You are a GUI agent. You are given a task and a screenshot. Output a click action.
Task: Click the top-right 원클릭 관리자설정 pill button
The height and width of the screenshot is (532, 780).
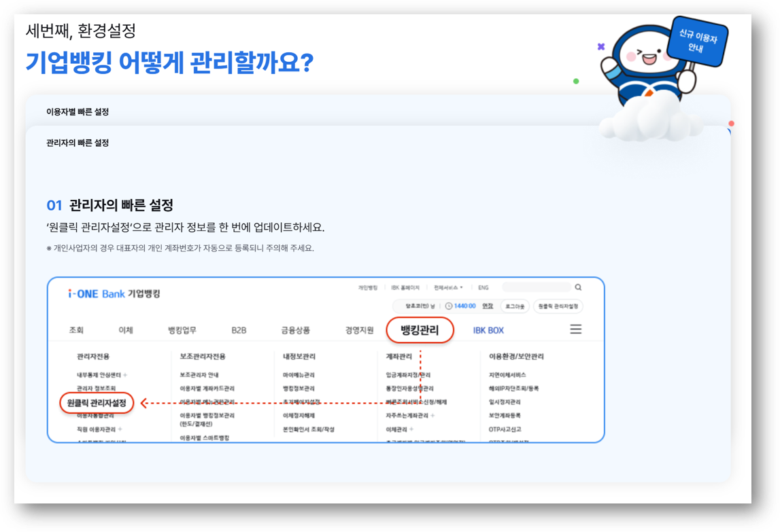(558, 306)
